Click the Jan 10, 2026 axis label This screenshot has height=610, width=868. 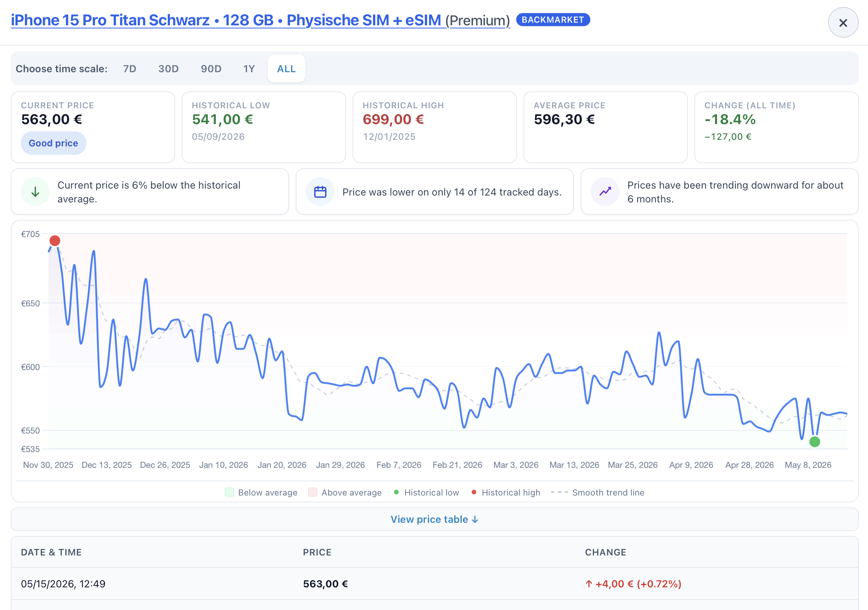tap(224, 465)
